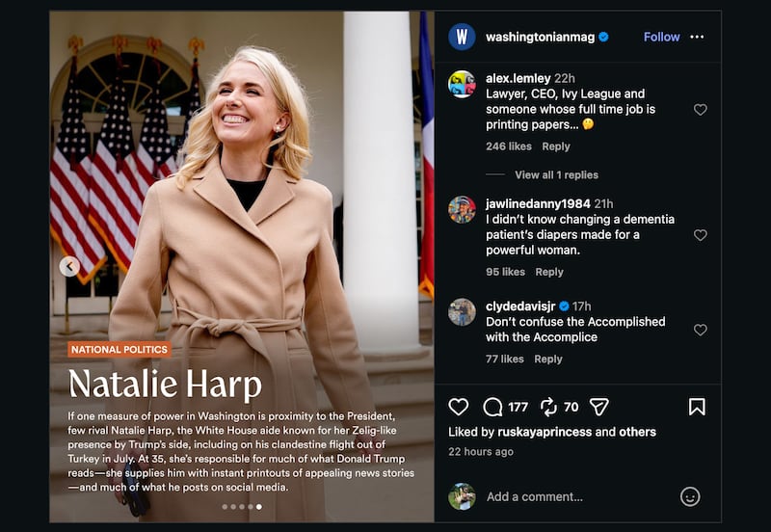Click your own avatar beside the comment box

click(x=462, y=496)
